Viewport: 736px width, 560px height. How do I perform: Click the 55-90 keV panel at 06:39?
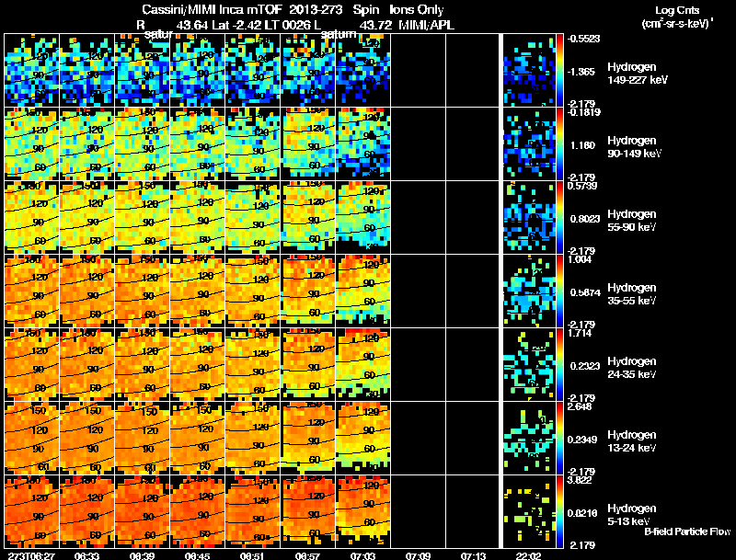[x=142, y=217]
